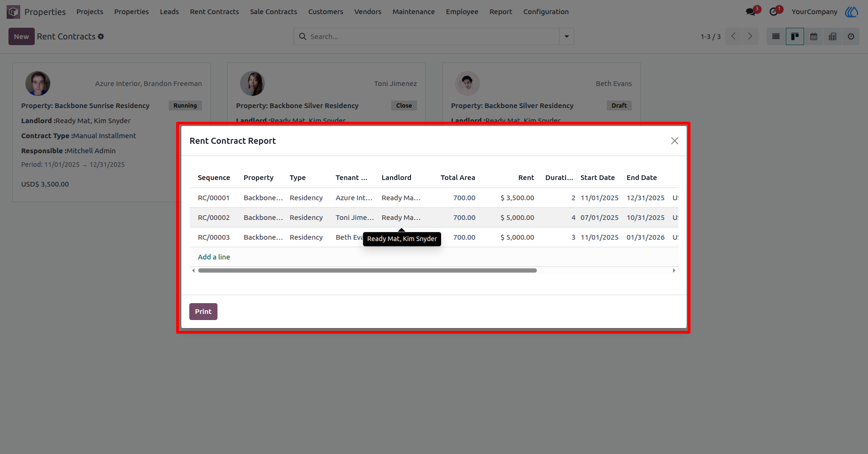Viewport: 868px width, 454px height.
Task: Open the activities clock icon
Action: [774, 12]
